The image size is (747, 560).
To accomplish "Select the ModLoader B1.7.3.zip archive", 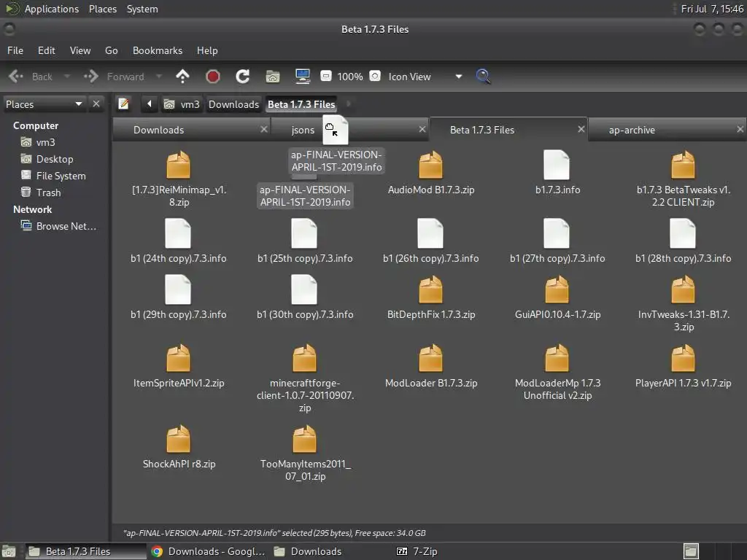I will [x=430, y=366].
